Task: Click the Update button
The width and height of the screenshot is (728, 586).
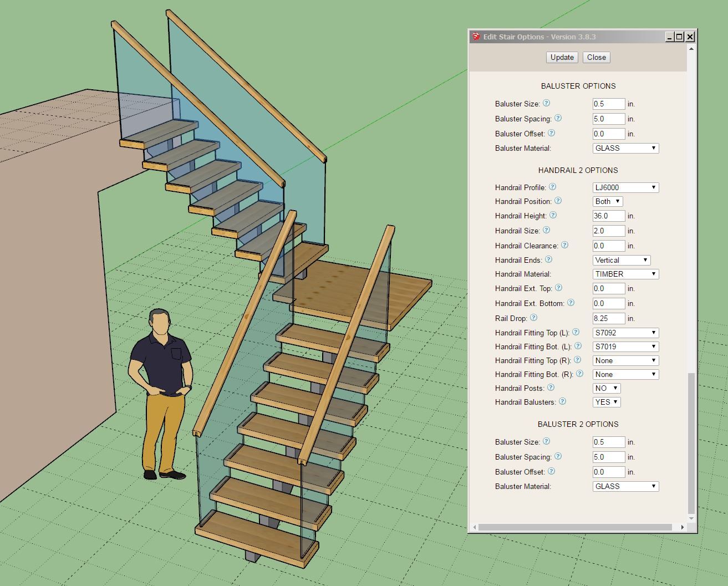Action: (562, 57)
